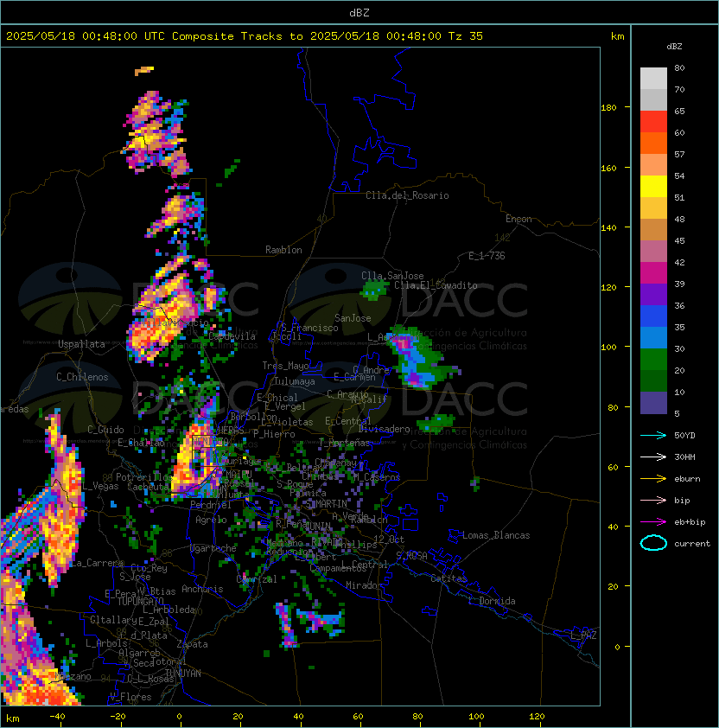Screen dimensions: 719x728
Task: Pick the gold 48-51 dBZ swatch
Action: click(x=653, y=208)
